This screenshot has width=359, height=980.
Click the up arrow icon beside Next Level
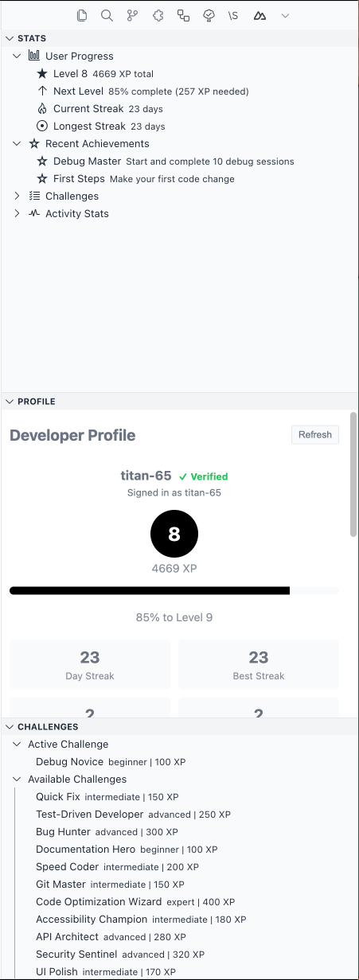point(42,91)
